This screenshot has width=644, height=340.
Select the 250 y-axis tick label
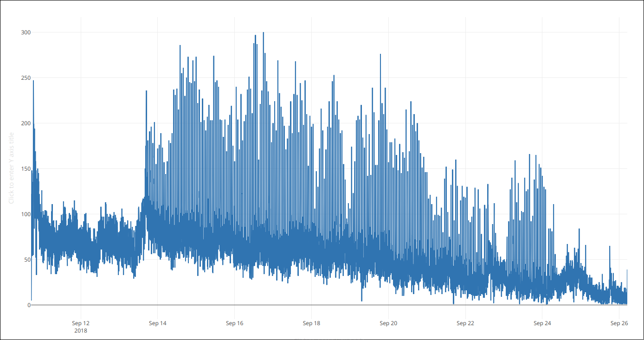[x=26, y=78]
